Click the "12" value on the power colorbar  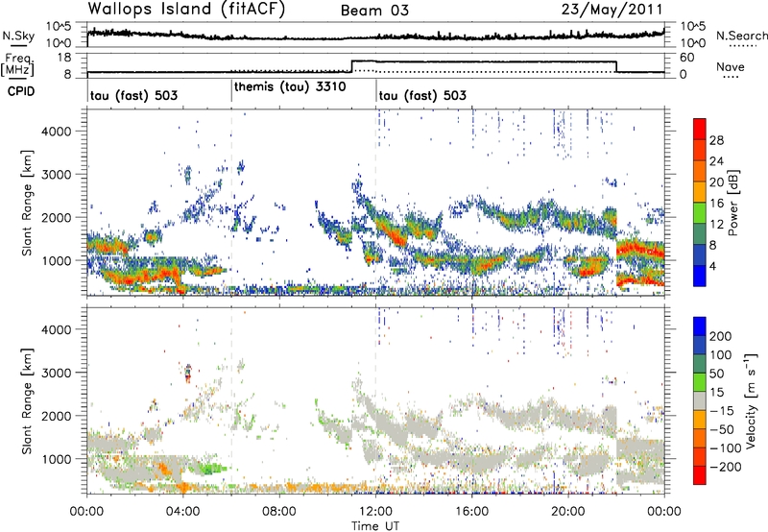click(716, 225)
